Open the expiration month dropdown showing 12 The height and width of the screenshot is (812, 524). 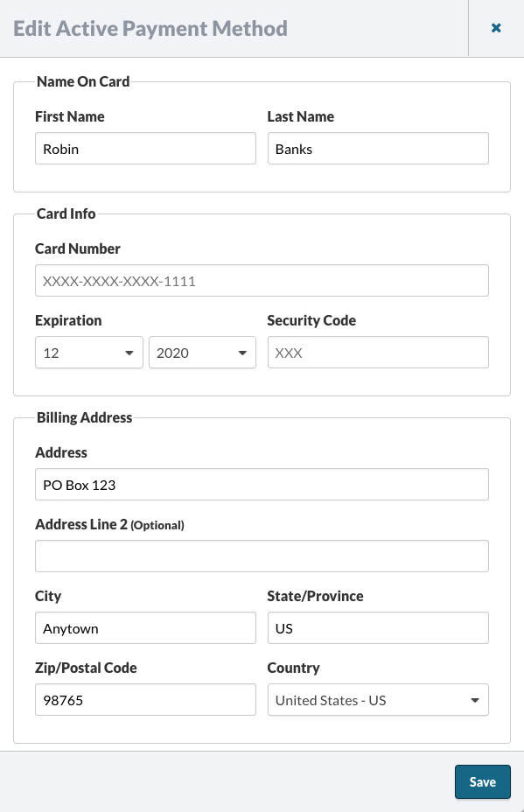(x=89, y=353)
